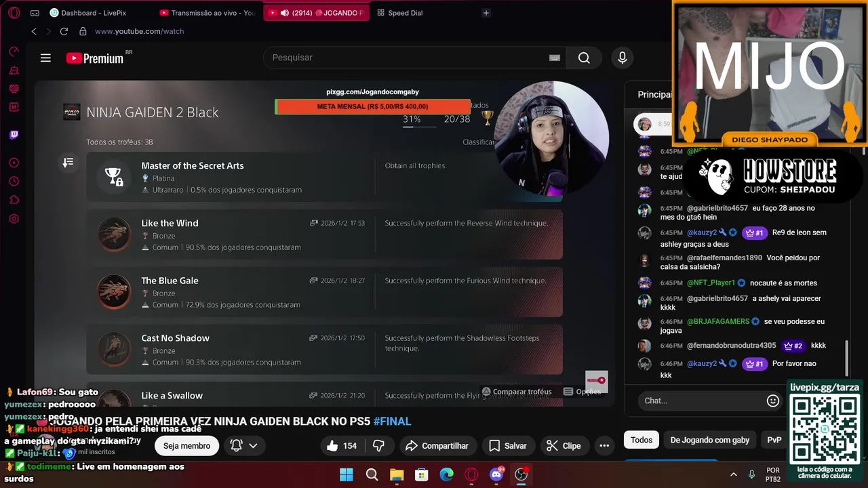Click The Blue Gale trophy icon
868x488 pixels.
pyautogui.click(x=114, y=292)
